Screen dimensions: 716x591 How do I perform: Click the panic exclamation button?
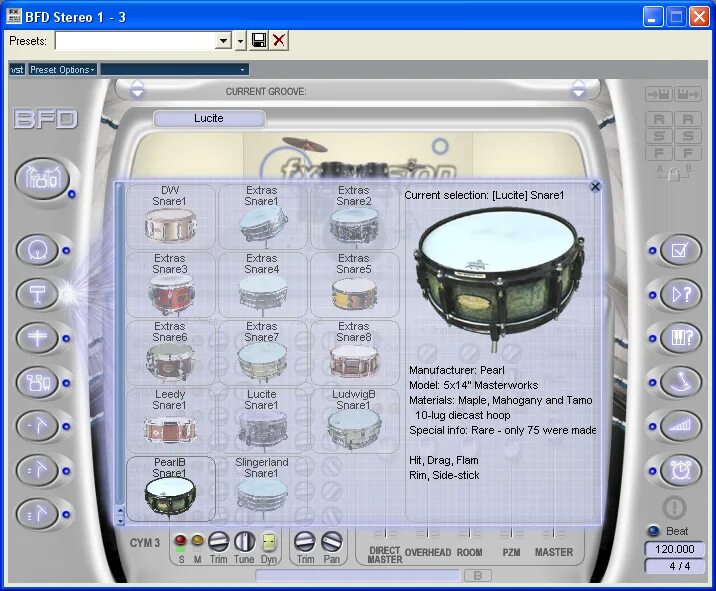(x=674, y=507)
